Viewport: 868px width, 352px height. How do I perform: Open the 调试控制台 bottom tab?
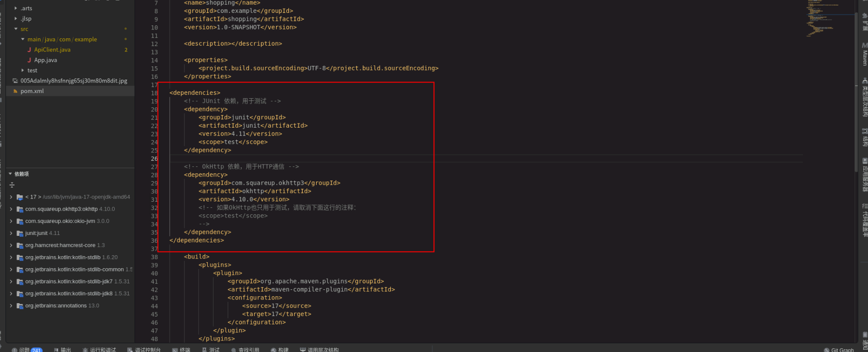coord(144,350)
